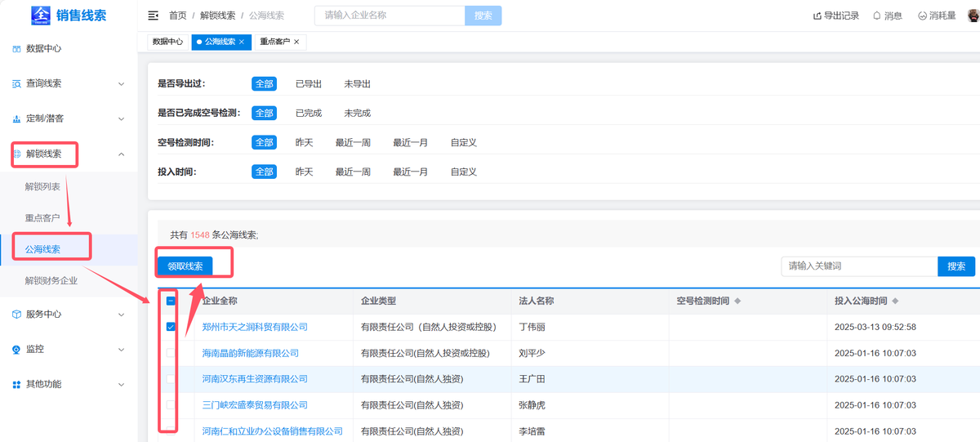Open 郑州市天之润科贸有限公司 company link
This screenshot has width=980, height=442.
point(255,327)
